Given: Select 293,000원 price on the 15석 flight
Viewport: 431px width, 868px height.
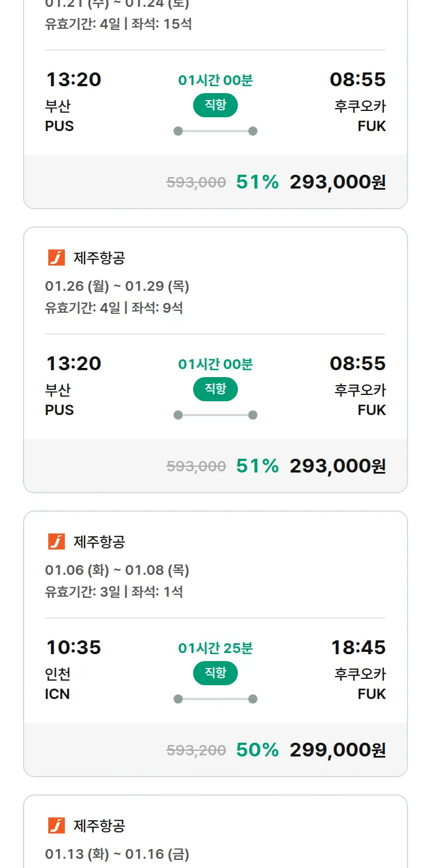Looking at the screenshot, I should click(337, 182).
